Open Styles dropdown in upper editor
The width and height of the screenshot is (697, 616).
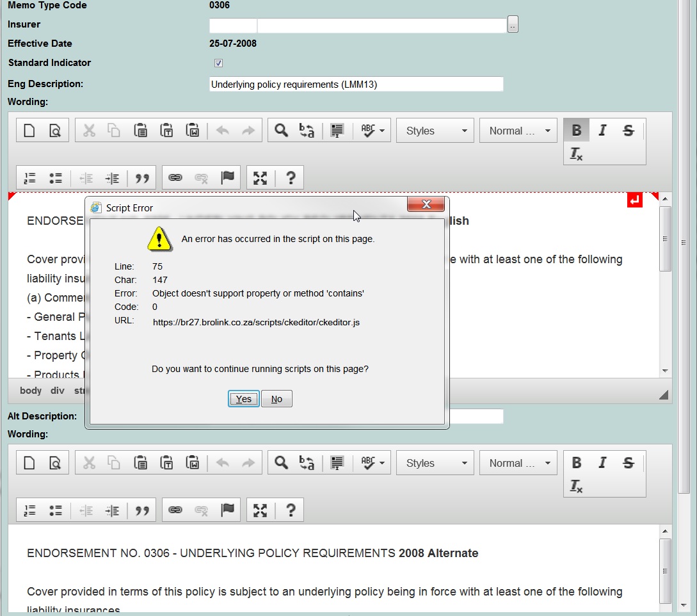(435, 131)
